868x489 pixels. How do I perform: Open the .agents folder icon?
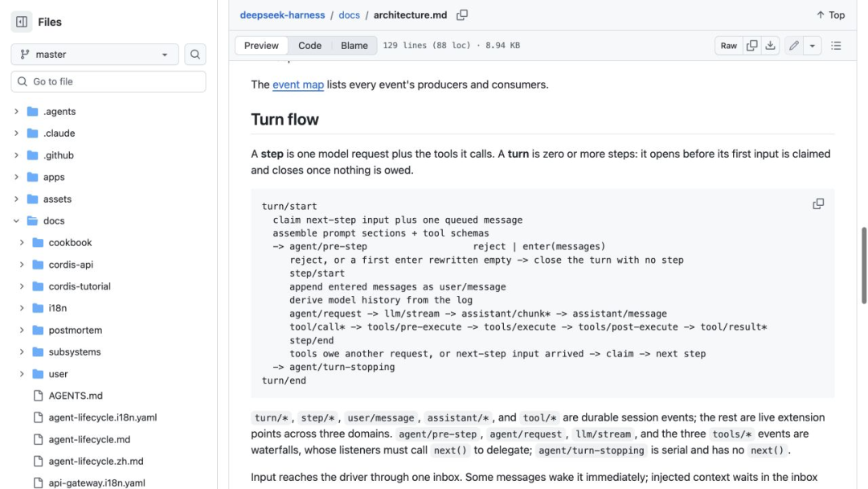tap(33, 111)
